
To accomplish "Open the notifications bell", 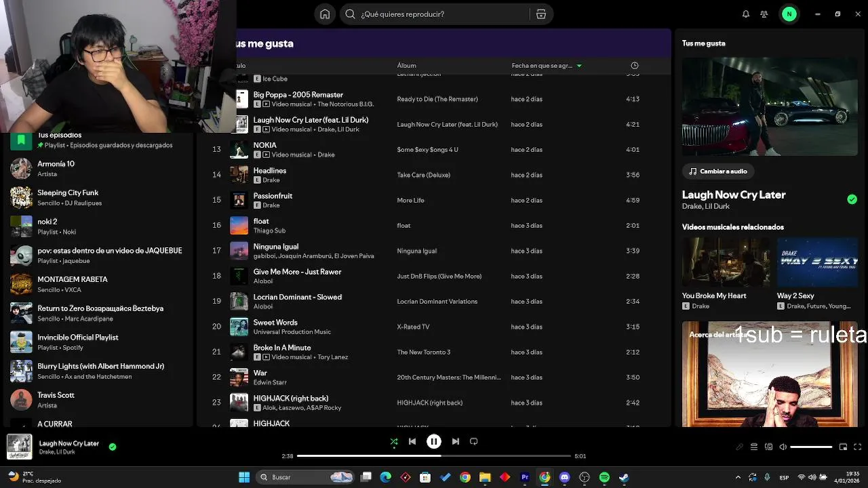I will 746,14.
